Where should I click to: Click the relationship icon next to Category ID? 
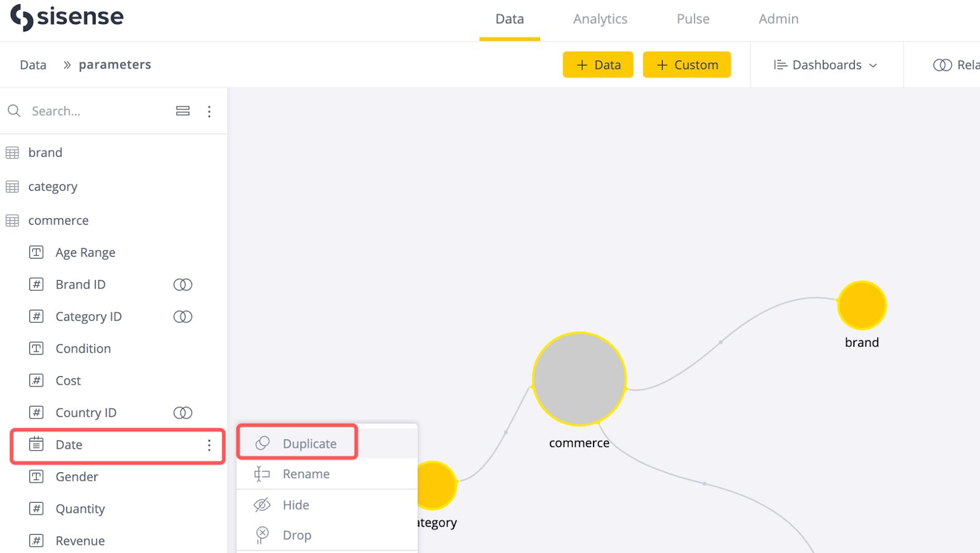[183, 317]
